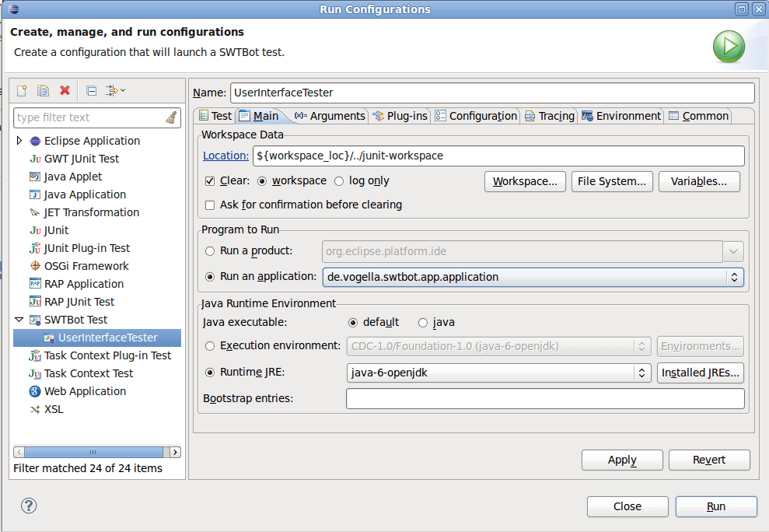Viewport: 769px width, 532px height.
Task: Switch to the Plug-ins tab
Action: tap(400, 116)
